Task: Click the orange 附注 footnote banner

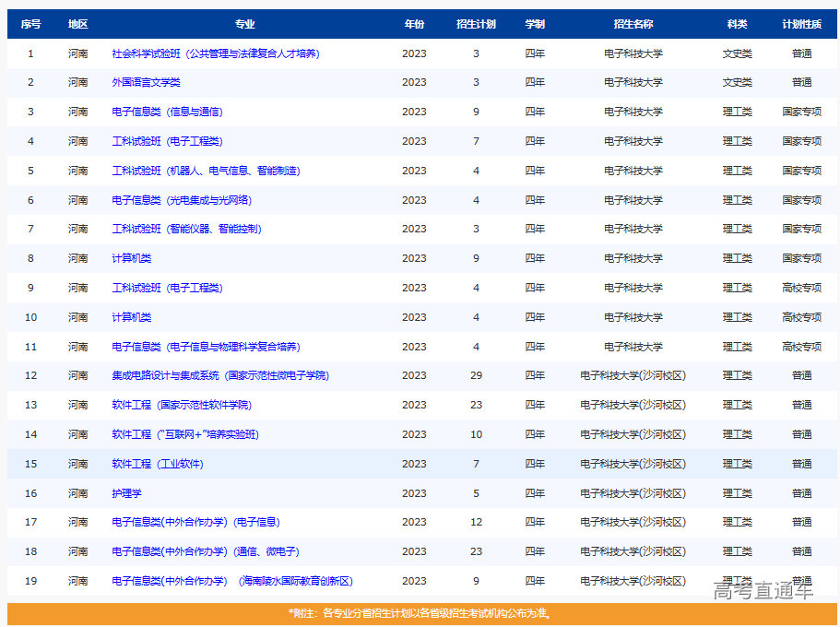Action: (421, 613)
